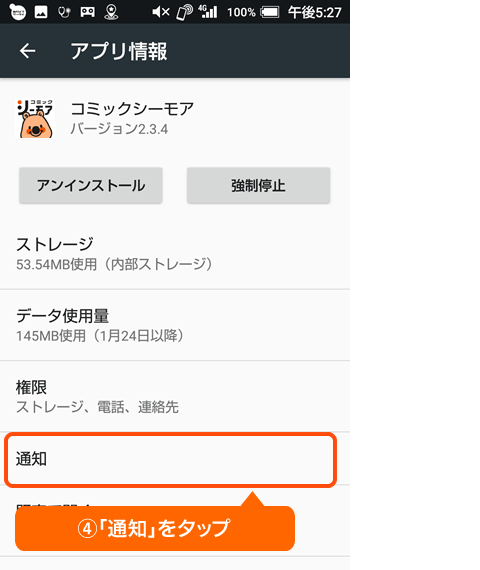
Task: Open the ストレージ settings row
Action: pos(175,254)
